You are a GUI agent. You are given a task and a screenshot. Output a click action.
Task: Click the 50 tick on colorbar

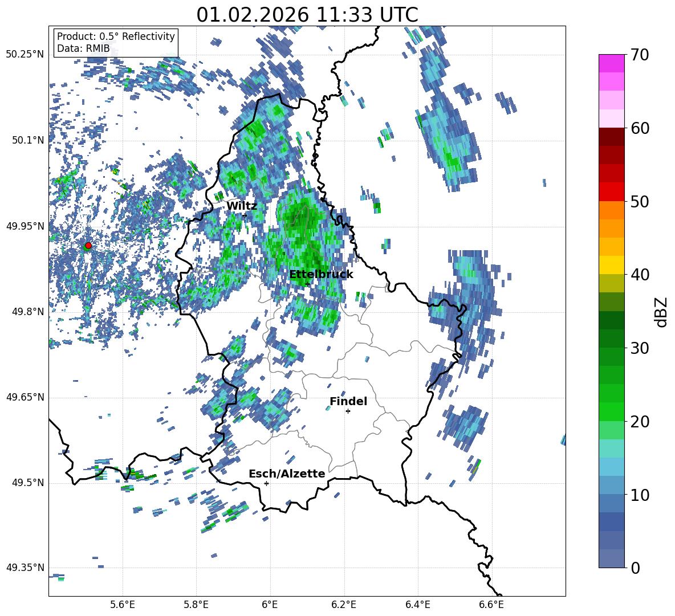tap(640, 201)
